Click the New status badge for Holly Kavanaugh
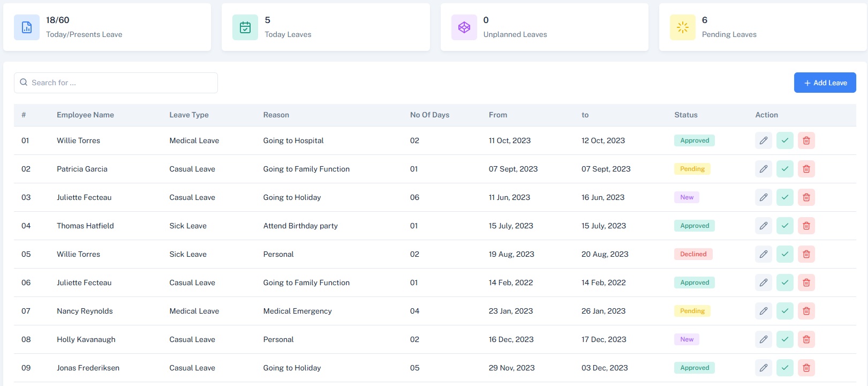 click(686, 339)
